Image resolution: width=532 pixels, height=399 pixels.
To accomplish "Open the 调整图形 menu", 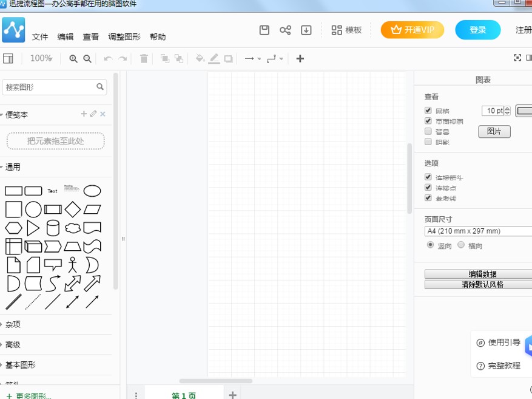I will 124,37.
